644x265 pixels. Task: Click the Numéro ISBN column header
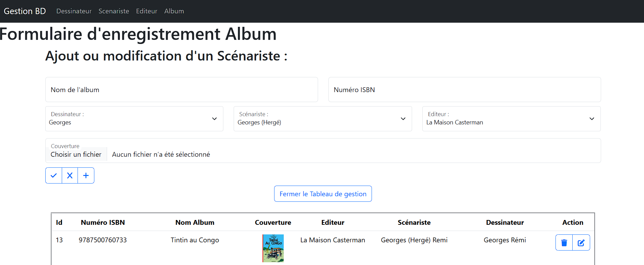click(103, 222)
